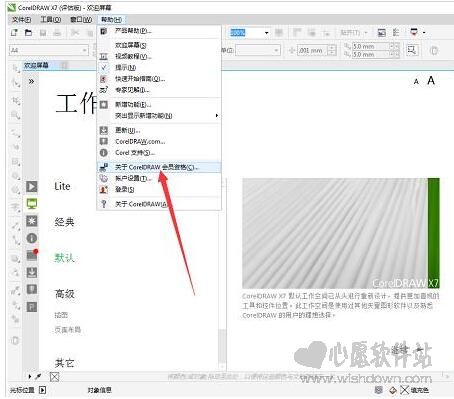Select 欢迎屏幕 menu entry

point(159,45)
